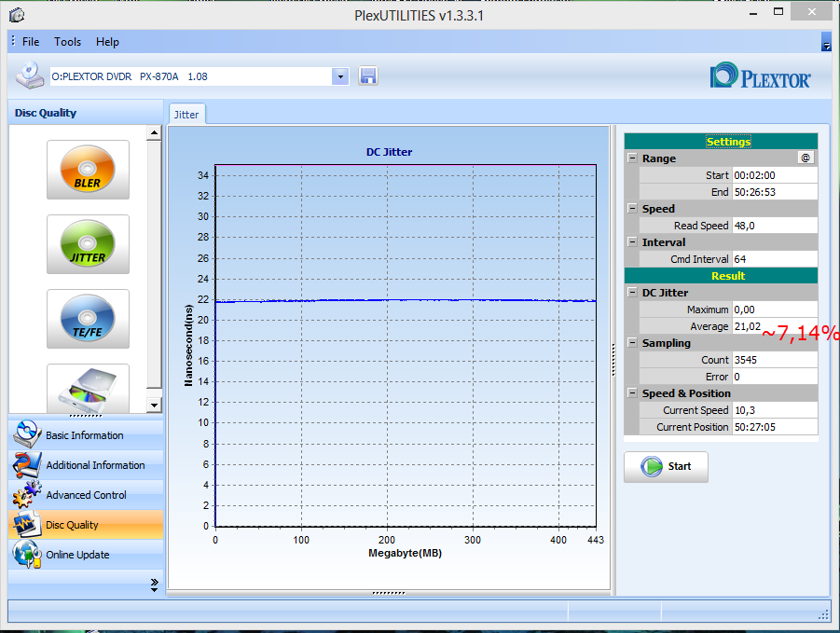Click the Disc Quality panel header
Image resolution: width=840 pixels, height=633 pixels.
[86, 113]
